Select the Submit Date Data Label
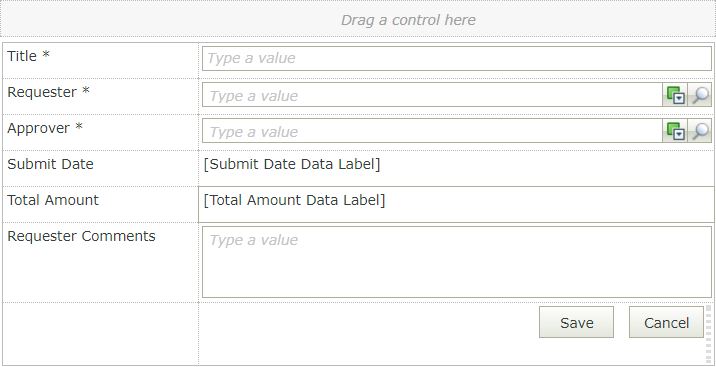716x367 pixels. point(292,164)
